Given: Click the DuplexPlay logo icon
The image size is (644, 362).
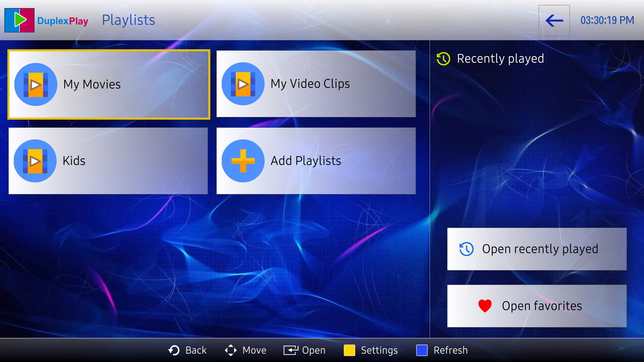Looking at the screenshot, I should point(19,20).
